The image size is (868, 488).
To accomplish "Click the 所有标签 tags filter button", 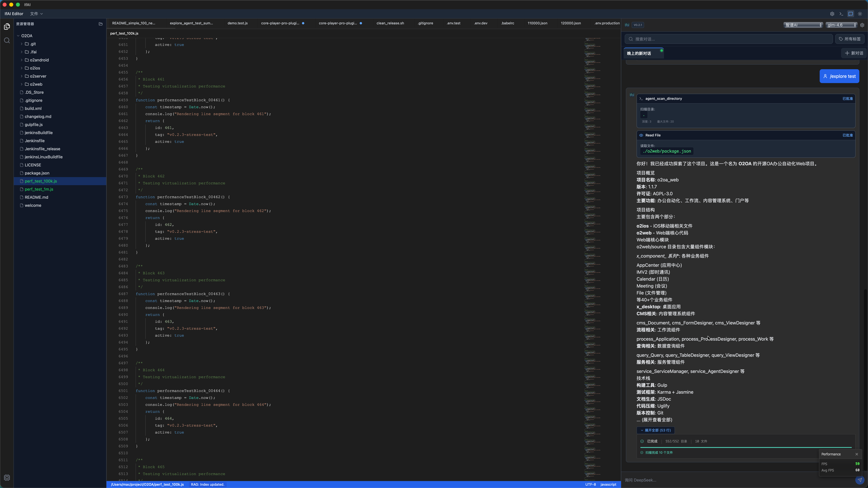I will coord(850,39).
